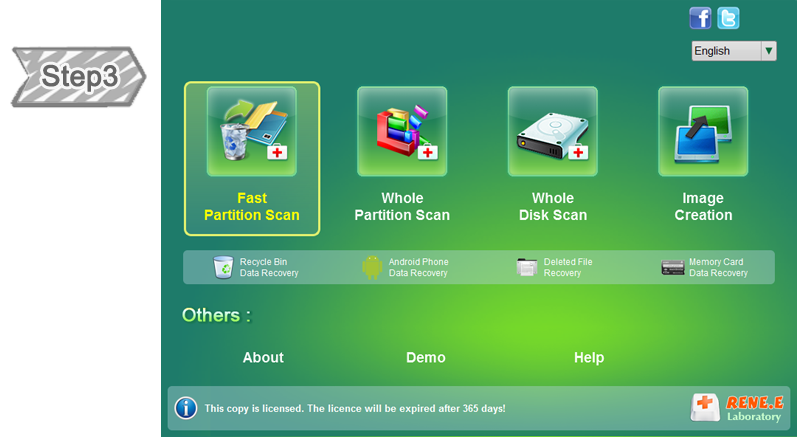Open the Whole Disk Scan icon
The image size is (807, 437).
point(552,132)
